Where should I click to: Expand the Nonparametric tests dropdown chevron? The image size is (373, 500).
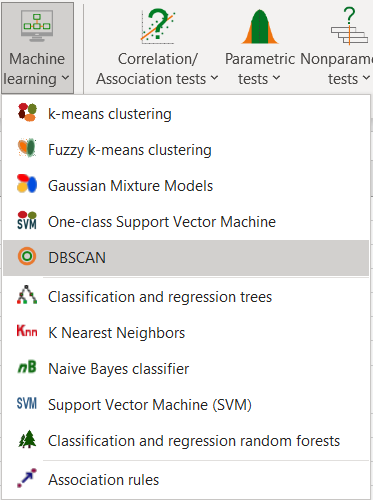(x=366, y=79)
